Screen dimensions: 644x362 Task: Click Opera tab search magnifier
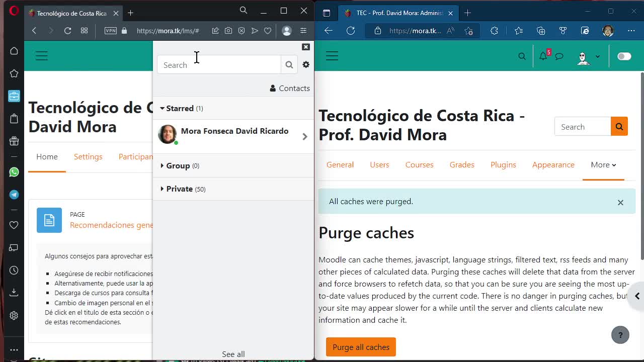click(244, 11)
